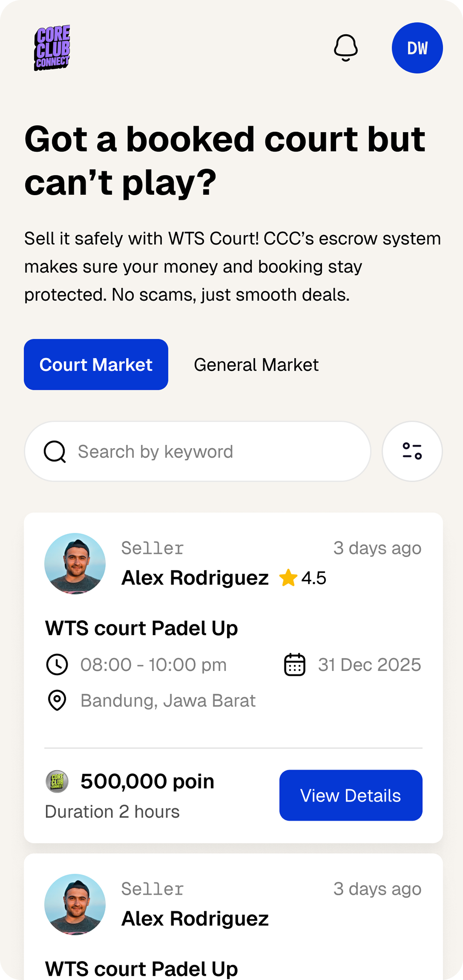Open first Alex Rodriguez seller photo
The image size is (463, 980).
[75, 564]
